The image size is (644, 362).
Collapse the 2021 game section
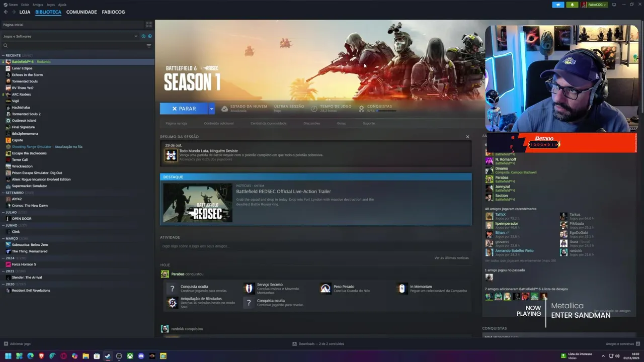click(x=3, y=271)
